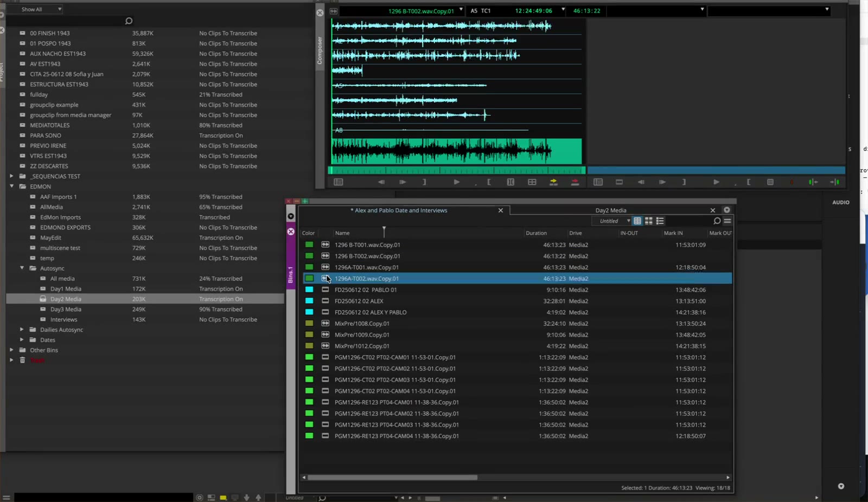Viewport: 868px width, 502px height.
Task: Select clip FD250612 02 ALEX Y PABLO
Action: pos(371,312)
